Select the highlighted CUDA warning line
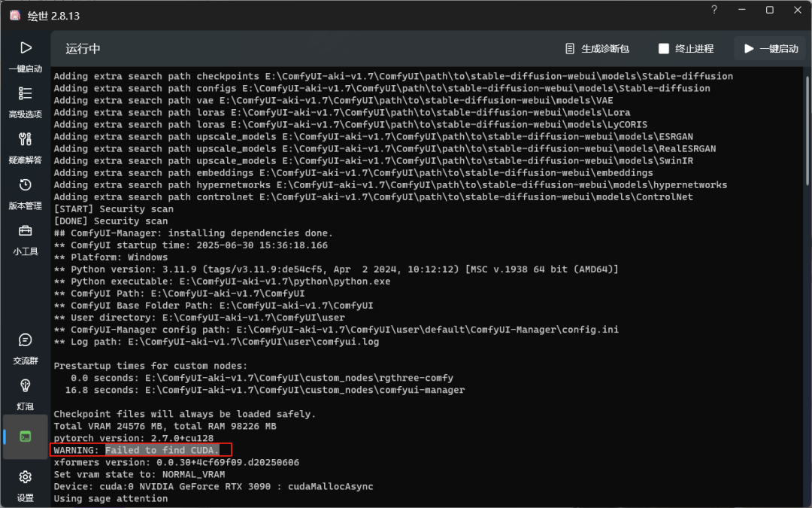The image size is (812, 508). (x=140, y=449)
